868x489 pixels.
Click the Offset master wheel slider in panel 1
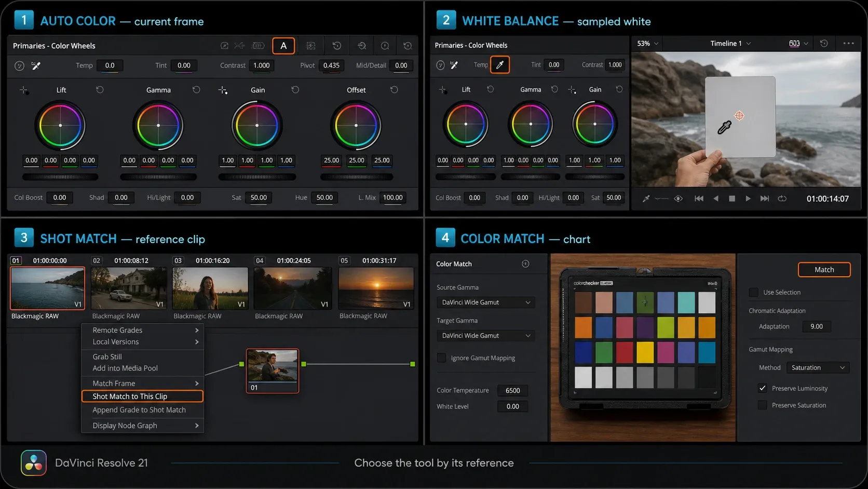[356, 177]
